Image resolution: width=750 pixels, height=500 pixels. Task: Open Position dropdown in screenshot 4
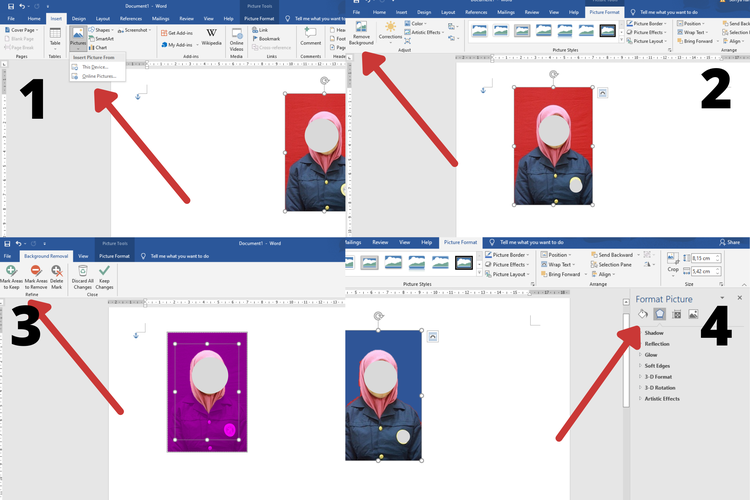(556, 255)
